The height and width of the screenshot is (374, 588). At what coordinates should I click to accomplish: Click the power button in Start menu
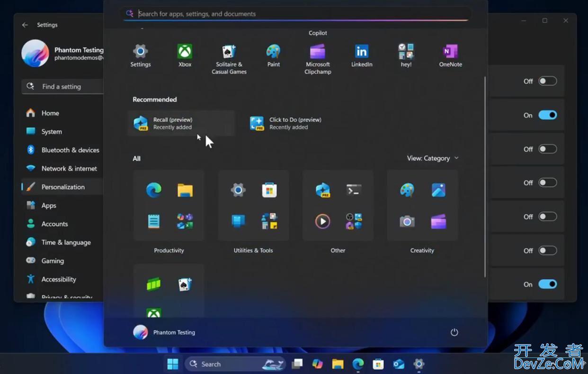454,332
